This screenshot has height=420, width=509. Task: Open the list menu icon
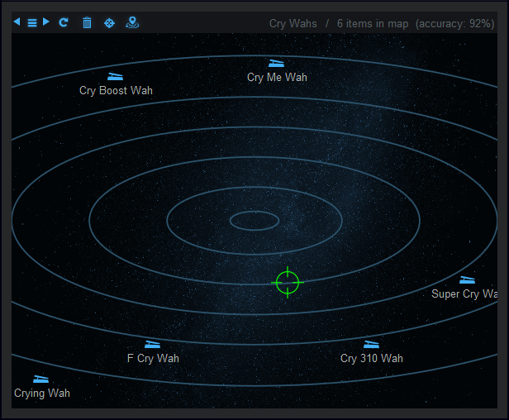(31, 23)
